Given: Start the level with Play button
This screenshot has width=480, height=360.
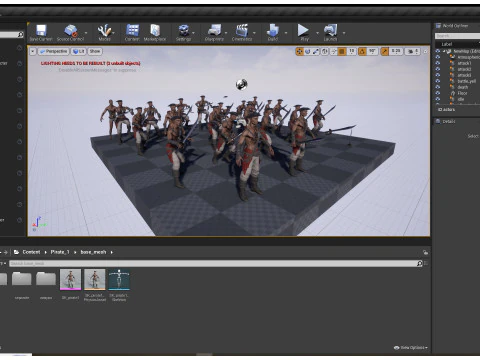Looking at the screenshot, I should (x=303, y=30).
